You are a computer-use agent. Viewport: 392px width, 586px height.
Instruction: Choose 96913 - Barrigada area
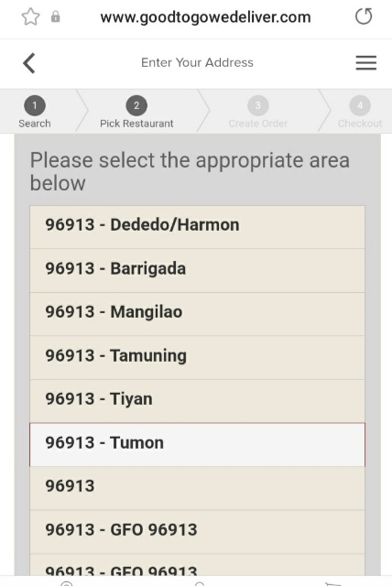pos(197,271)
